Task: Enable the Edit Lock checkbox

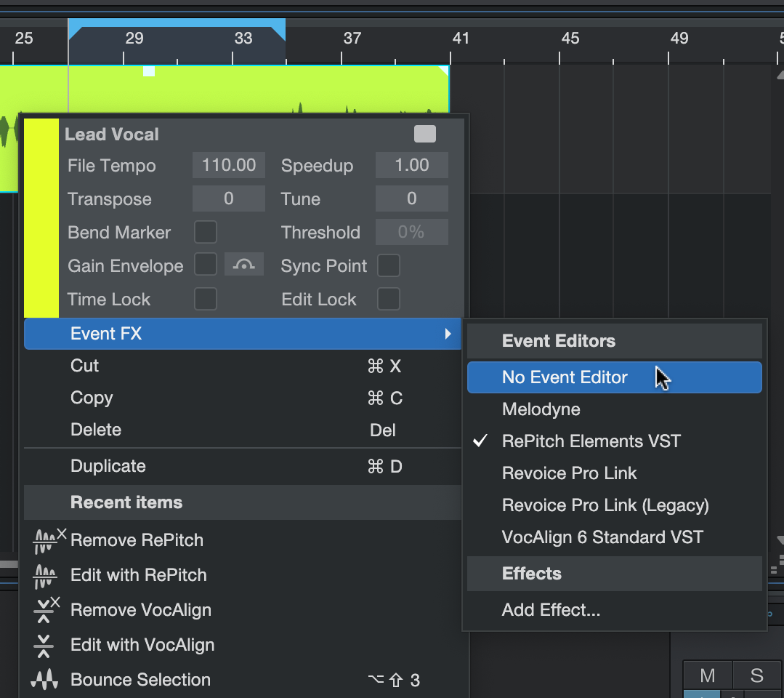Action: click(x=389, y=299)
